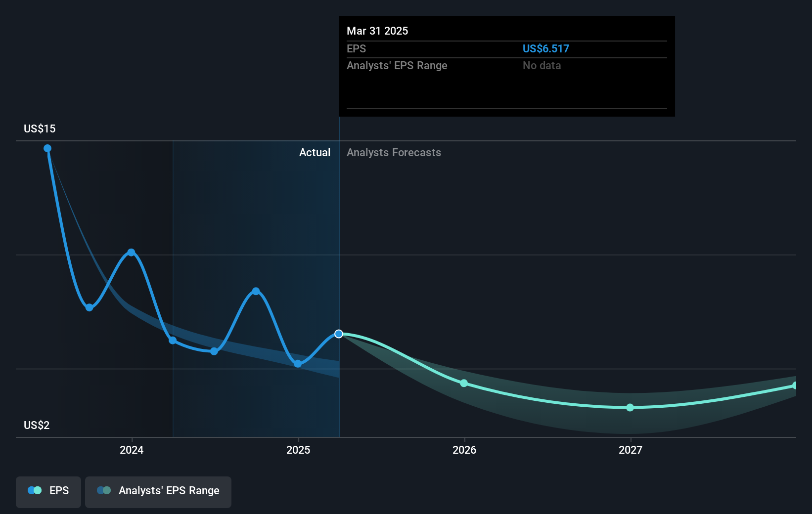Click the 2024 x-axis label
This screenshot has height=514, width=812.
(x=132, y=450)
